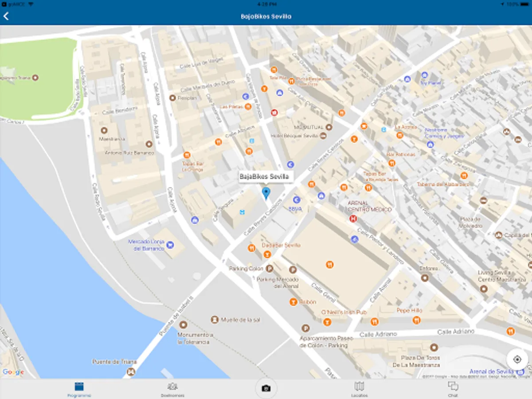Select Plaza De Toros De La Maestranza marker

[434, 348]
